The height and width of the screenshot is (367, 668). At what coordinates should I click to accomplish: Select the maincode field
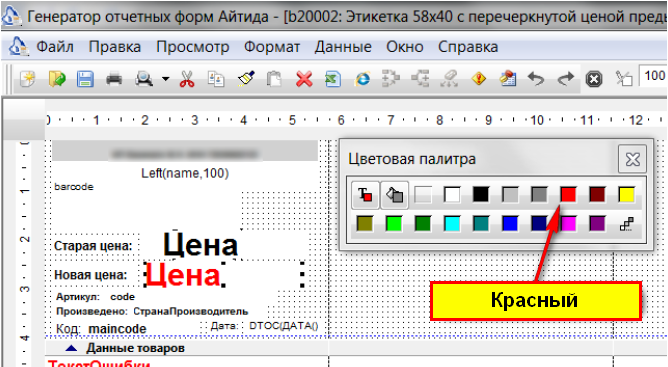pyautogui.click(x=117, y=329)
